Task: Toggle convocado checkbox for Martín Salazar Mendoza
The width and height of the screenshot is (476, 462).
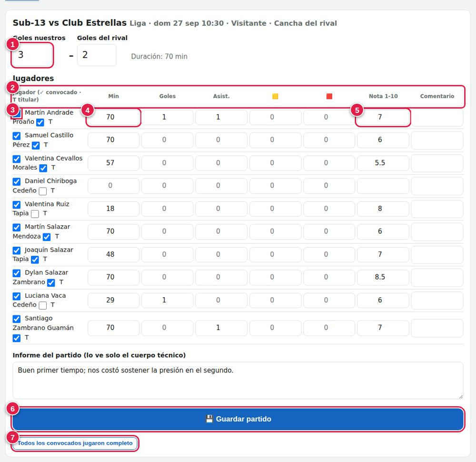Action: (x=17, y=227)
